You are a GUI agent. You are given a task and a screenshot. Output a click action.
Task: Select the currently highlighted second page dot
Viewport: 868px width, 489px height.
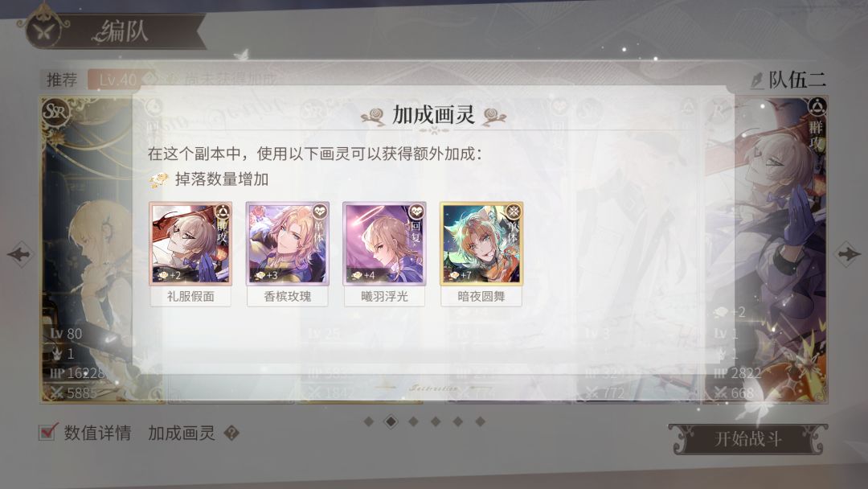[x=391, y=421]
